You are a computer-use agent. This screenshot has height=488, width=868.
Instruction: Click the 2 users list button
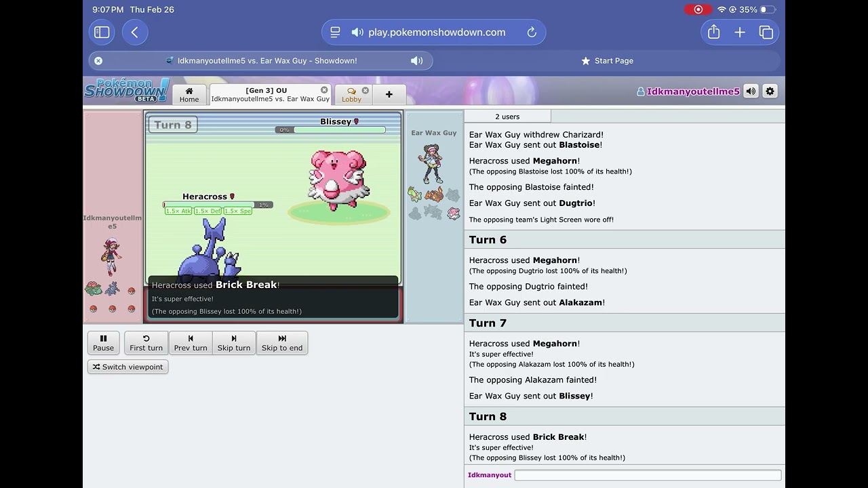tap(507, 117)
